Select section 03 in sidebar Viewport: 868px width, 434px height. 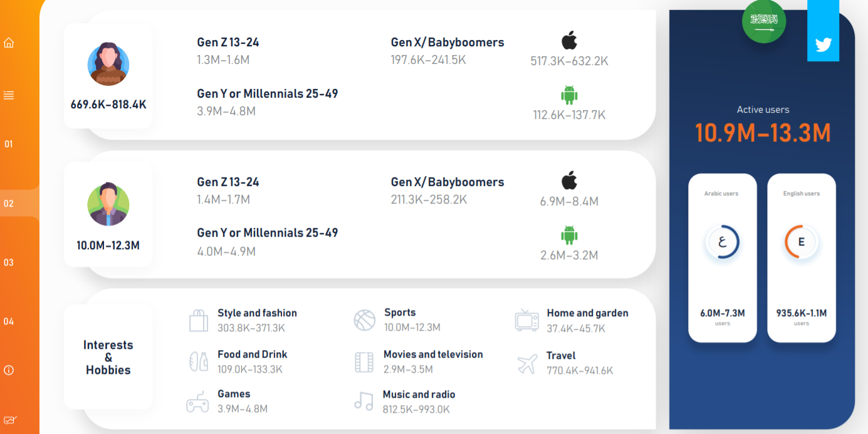click(x=9, y=262)
